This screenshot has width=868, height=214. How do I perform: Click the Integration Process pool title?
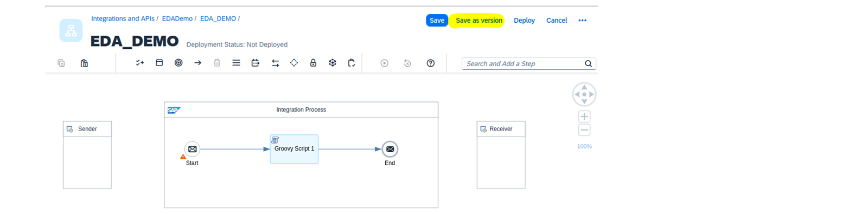click(x=301, y=110)
